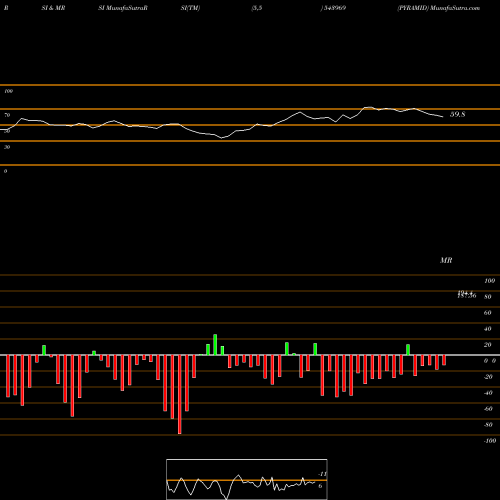The image size is (500, 500).
Task: Click the -11 label in the mini chart
Action: (322, 474)
